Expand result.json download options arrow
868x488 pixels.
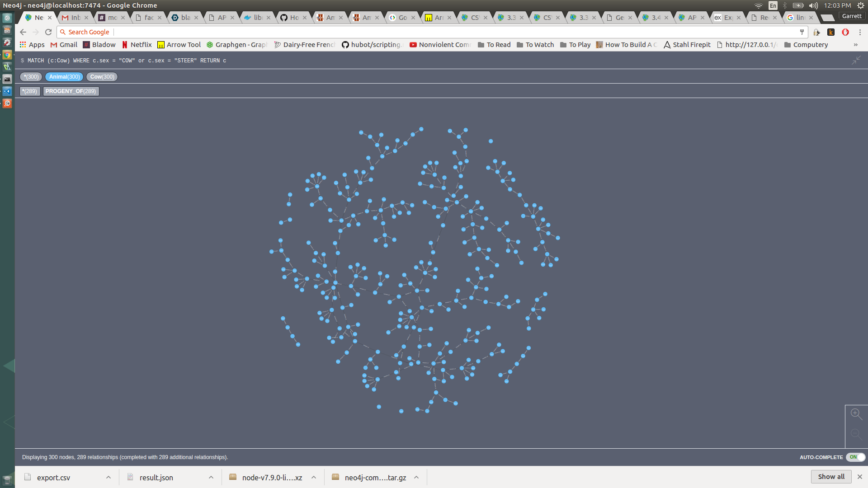[x=211, y=478]
